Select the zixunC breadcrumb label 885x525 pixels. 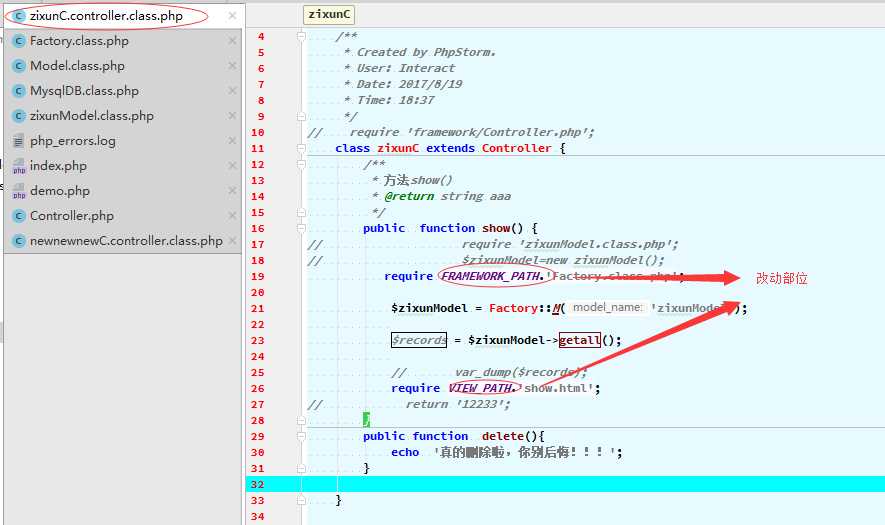[x=329, y=15]
